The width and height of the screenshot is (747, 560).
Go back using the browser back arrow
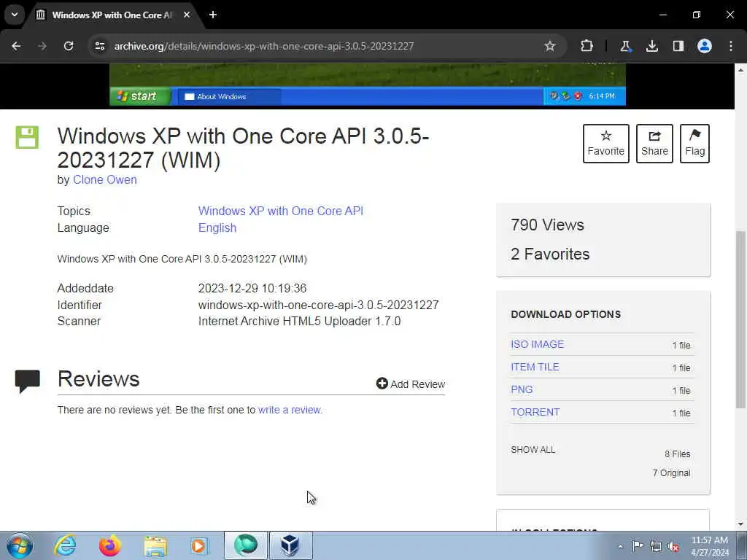pos(16,46)
